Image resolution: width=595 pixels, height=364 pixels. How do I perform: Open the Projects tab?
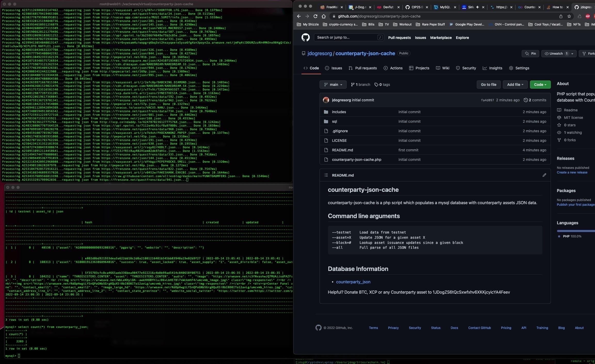[419, 68]
